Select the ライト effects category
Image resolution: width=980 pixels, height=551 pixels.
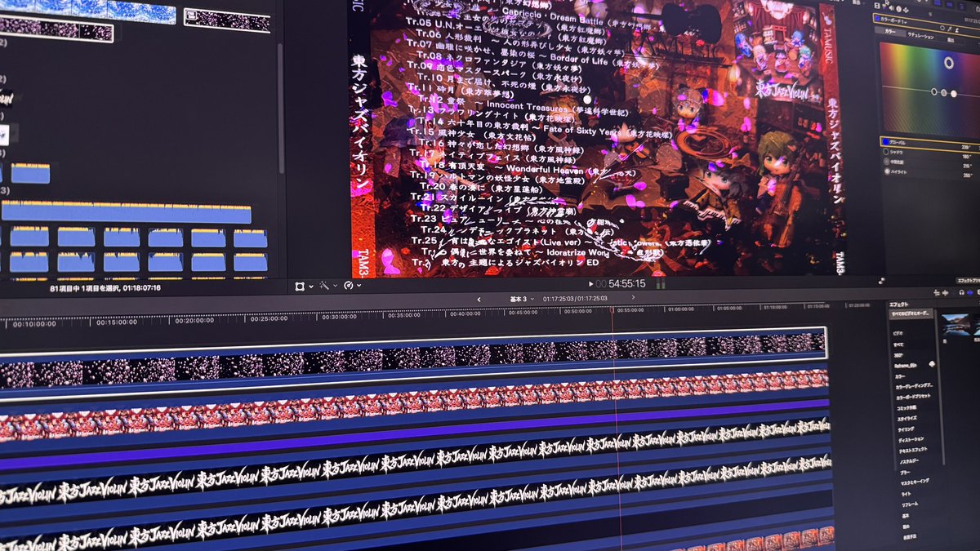[x=906, y=494]
